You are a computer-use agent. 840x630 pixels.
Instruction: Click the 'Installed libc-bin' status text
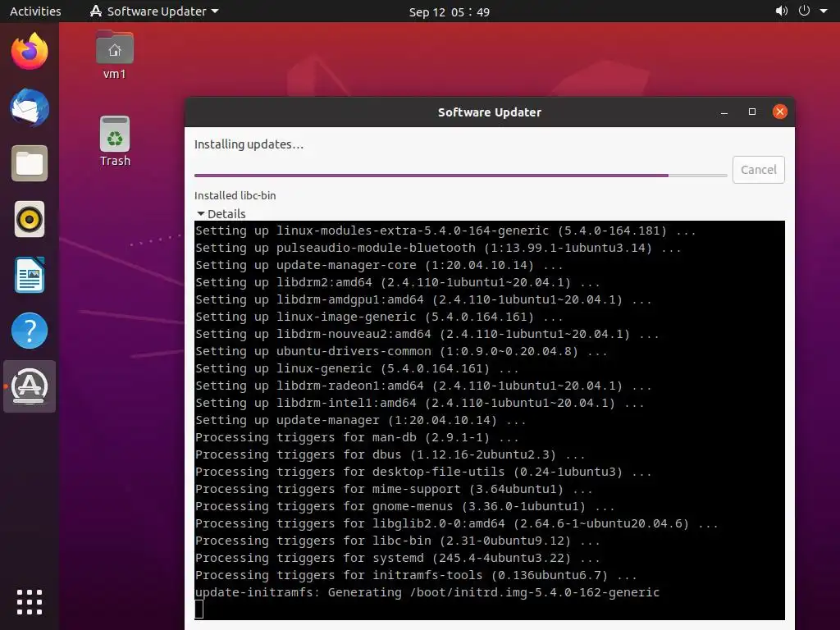(x=235, y=195)
